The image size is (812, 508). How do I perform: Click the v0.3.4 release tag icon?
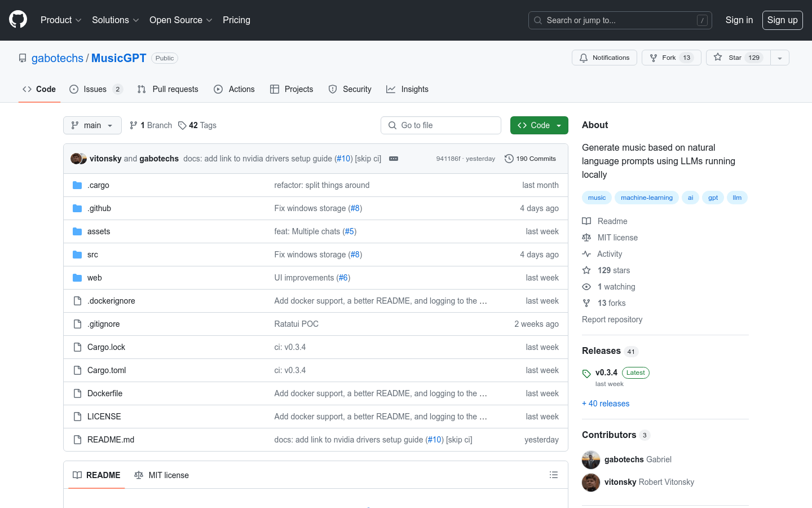tap(586, 374)
